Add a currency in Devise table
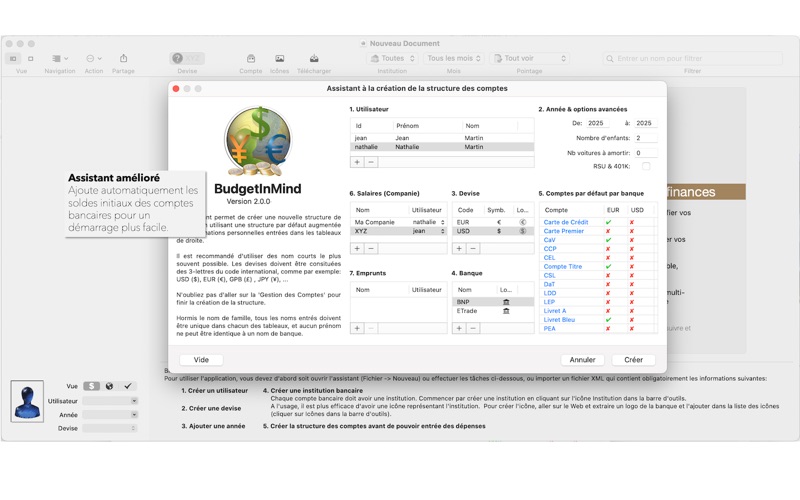 click(459, 248)
